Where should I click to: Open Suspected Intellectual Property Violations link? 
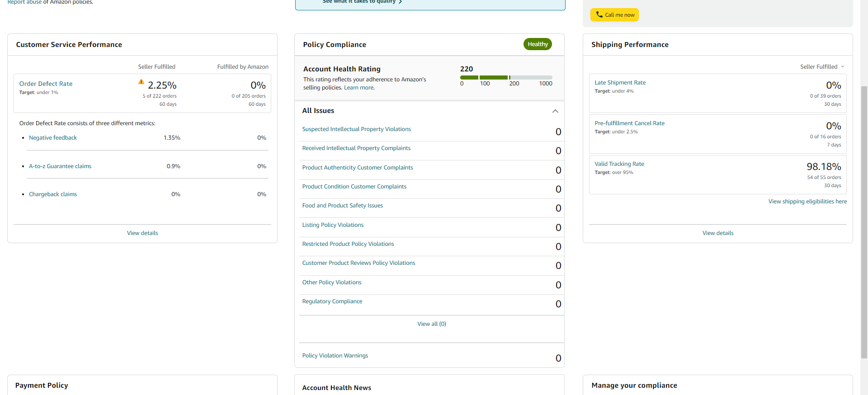356,129
